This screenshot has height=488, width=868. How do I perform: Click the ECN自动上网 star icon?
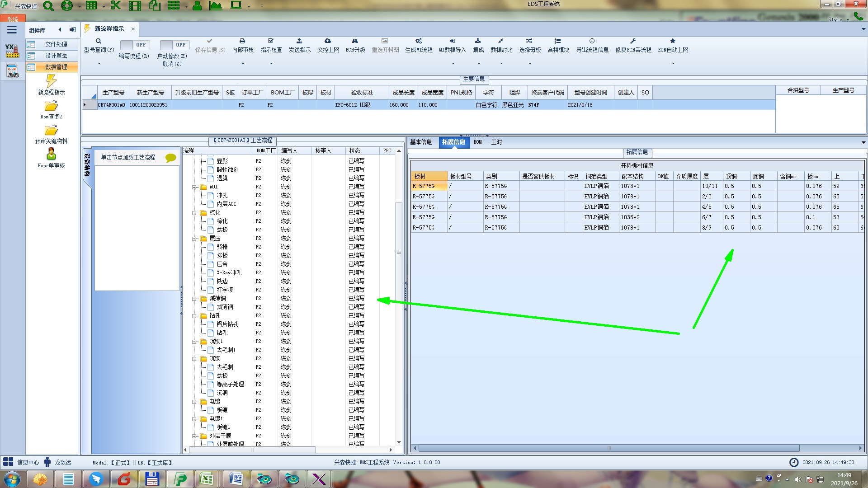click(x=673, y=41)
